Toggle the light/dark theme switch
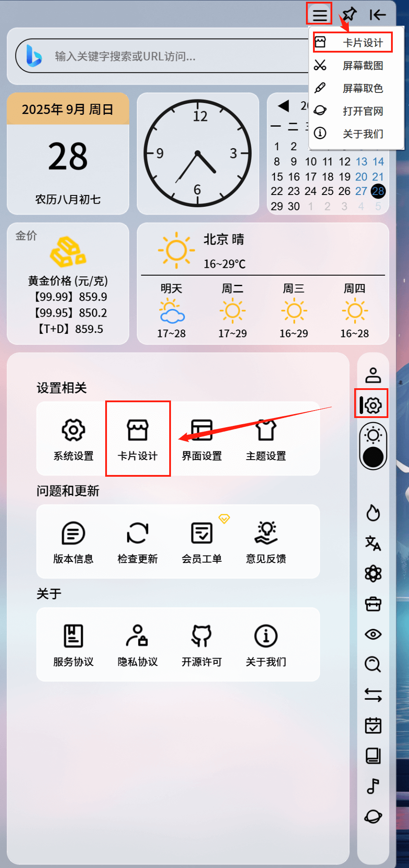409x868 pixels. point(373,446)
